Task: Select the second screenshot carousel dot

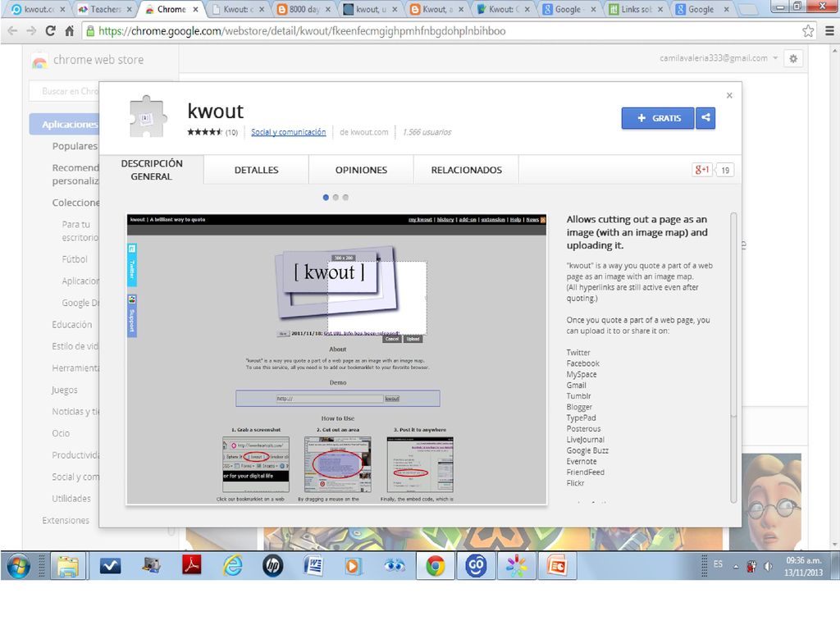Action: click(x=336, y=197)
